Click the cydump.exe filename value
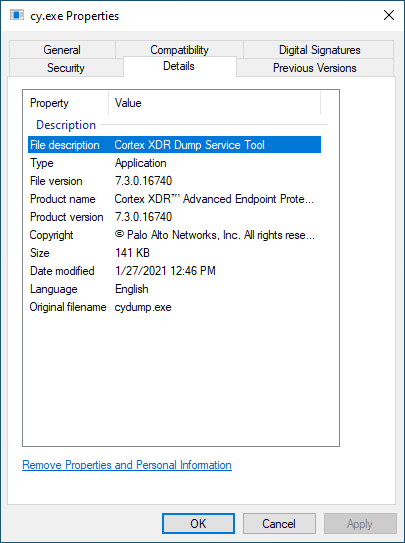The width and height of the screenshot is (405, 543). tap(143, 307)
